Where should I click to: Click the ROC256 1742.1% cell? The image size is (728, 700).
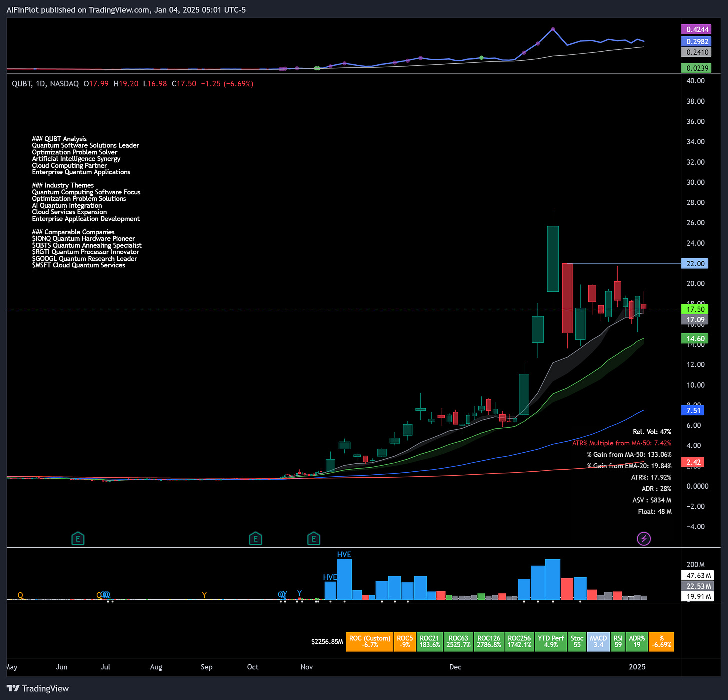coord(519,642)
